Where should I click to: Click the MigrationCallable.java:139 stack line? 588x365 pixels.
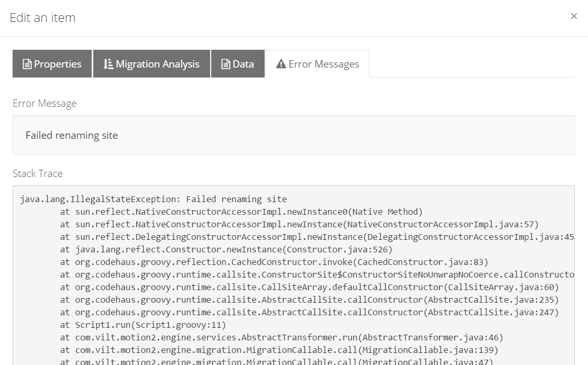pyautogui.click(x=279, y=350)
